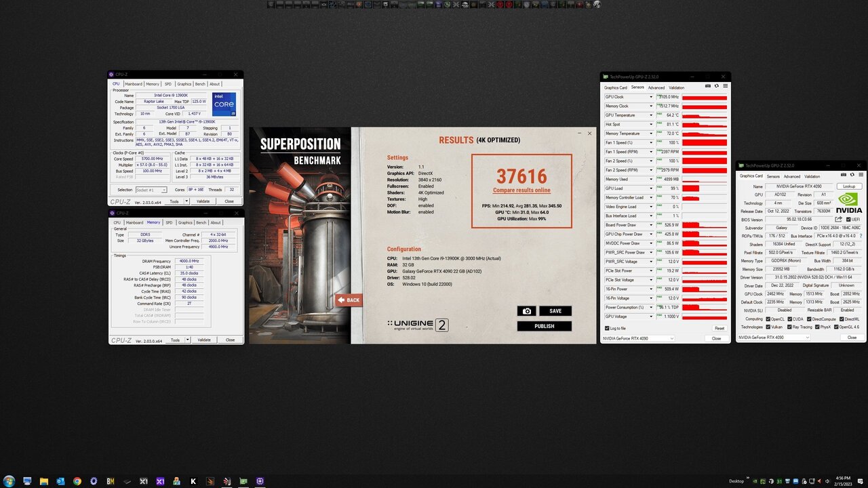The width and height of the screenshot is (868, 488).
Task: Click the gray X1 icon in taskbar
Action: click(x=144, y=481)
